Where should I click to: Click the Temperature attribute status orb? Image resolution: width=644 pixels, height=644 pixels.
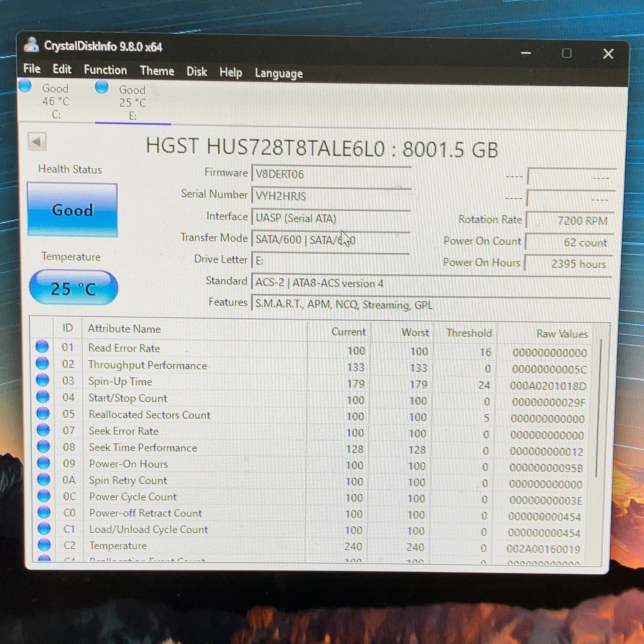click(x=44, y=544)
